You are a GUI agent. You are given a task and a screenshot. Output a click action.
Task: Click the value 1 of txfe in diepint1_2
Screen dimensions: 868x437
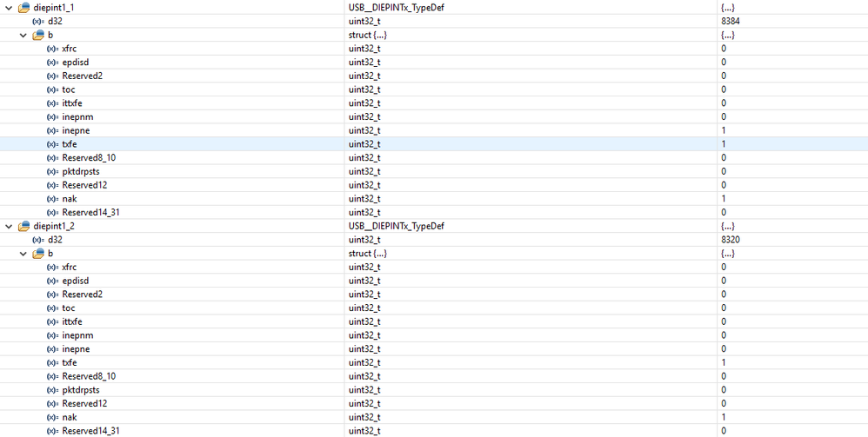coord(724,362)
